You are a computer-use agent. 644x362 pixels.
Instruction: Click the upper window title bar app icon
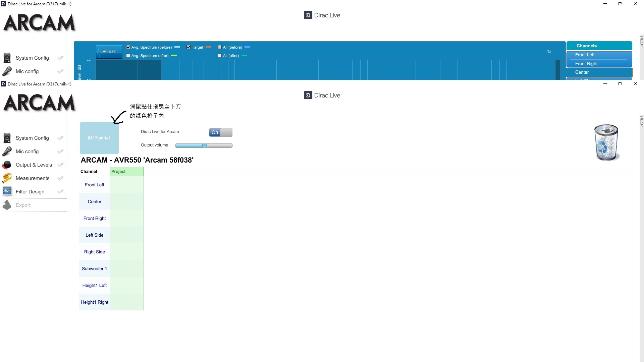pos(3,4)
